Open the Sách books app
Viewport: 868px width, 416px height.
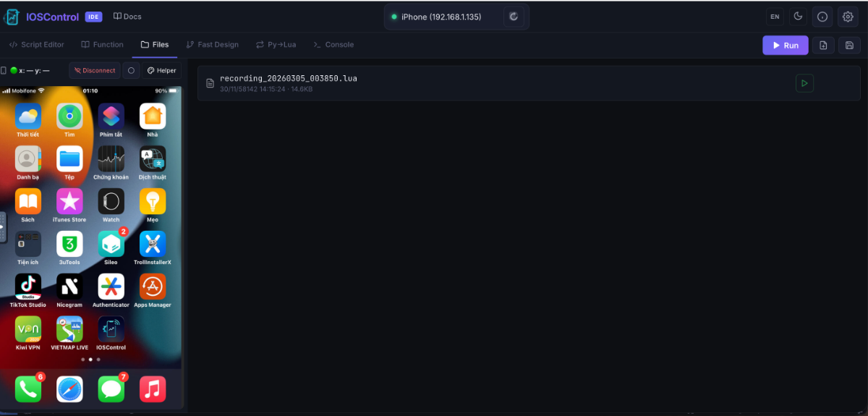click(27, 201)
